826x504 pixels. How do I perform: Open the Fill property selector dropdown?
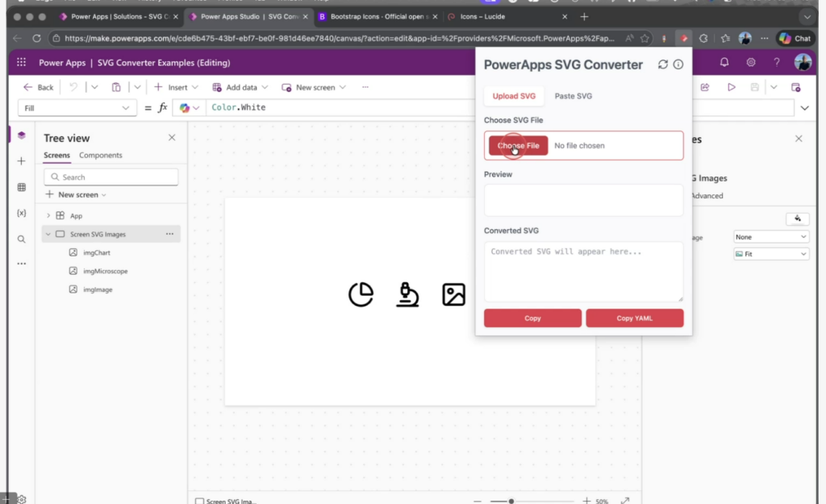click(77, 108)
